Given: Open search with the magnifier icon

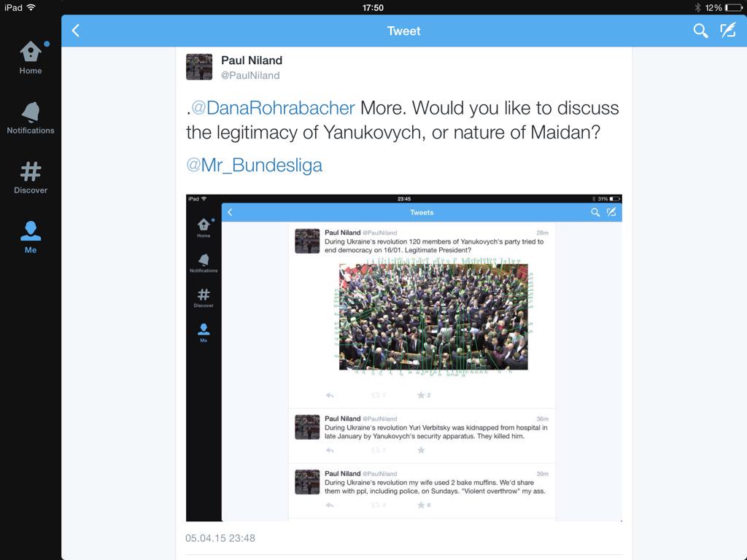Looking at the screenshot, I should pyautogui.click(x=700, y=31).
